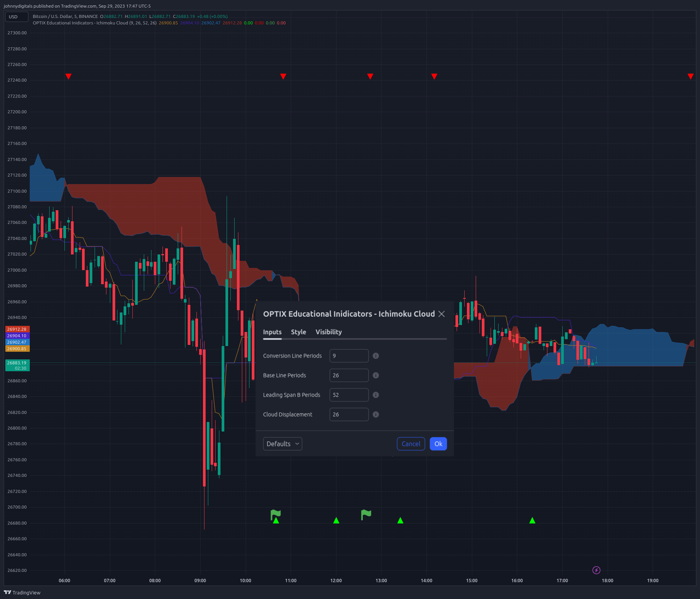This screenshot has height=599, width=700.
Task: Edit the Base Line Periods field
Action: (x=349, y=375)
